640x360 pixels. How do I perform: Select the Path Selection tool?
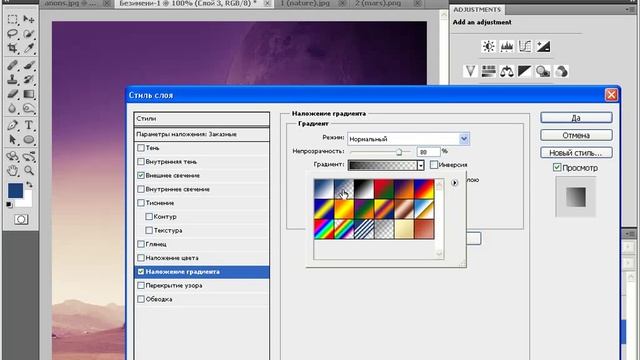12,140
